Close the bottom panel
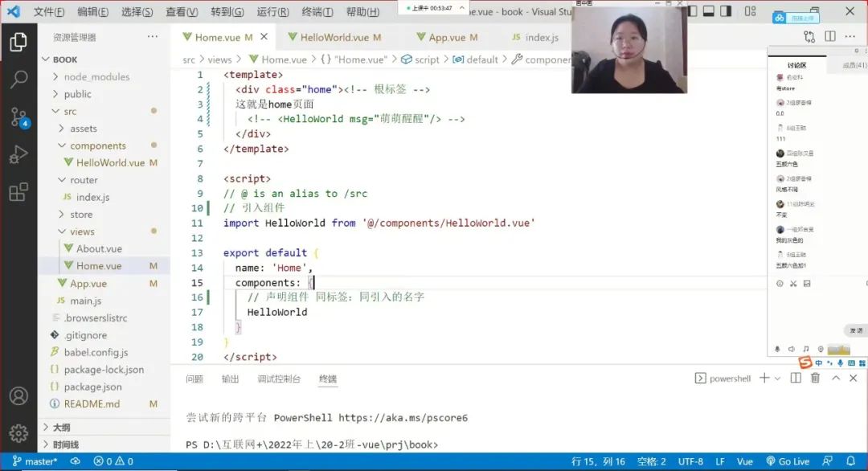Screen dimensions: 868x471 tap(853, 378)
